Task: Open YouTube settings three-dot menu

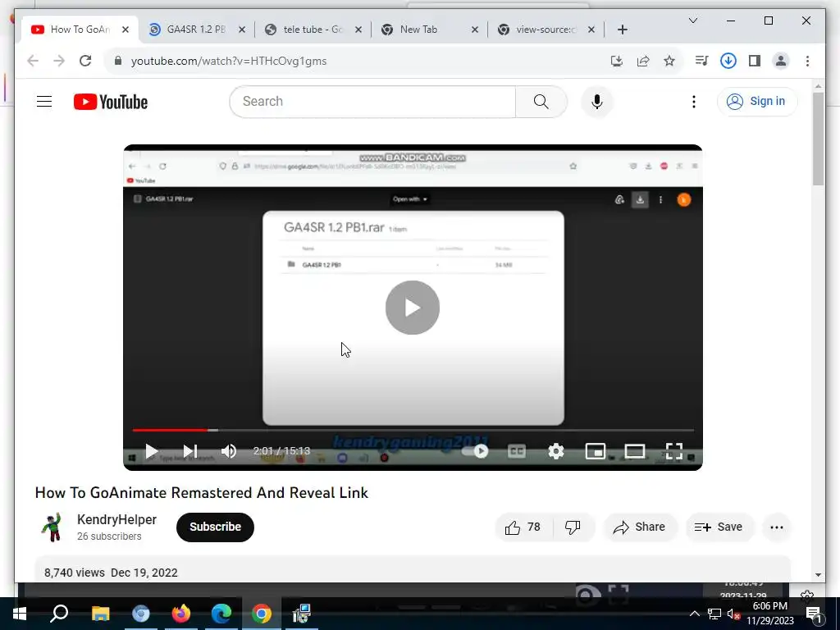Action: [694, 101]
